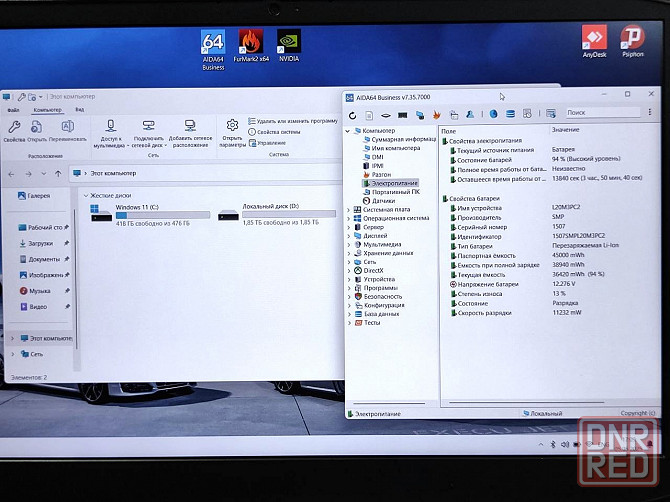Click AIDA64 memory chip toolbar icon

tap(403, 115)
